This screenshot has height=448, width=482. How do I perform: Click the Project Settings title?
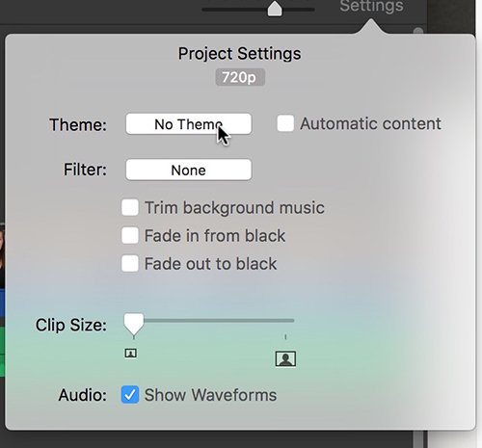tap(240, 54)
